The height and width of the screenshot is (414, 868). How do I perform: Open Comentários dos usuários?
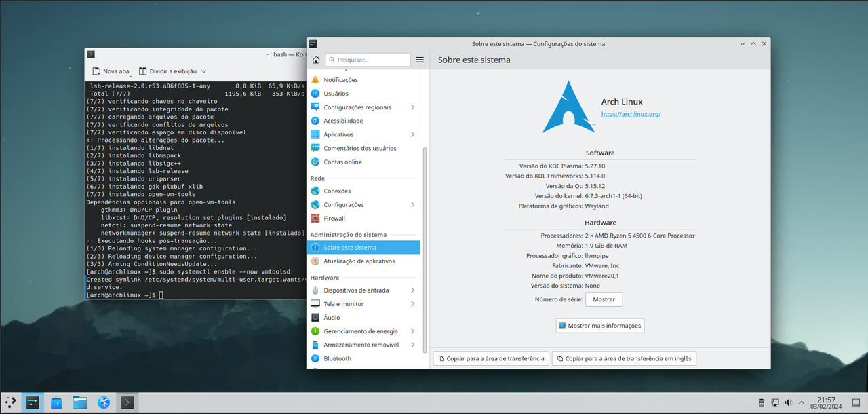point(364,148)
